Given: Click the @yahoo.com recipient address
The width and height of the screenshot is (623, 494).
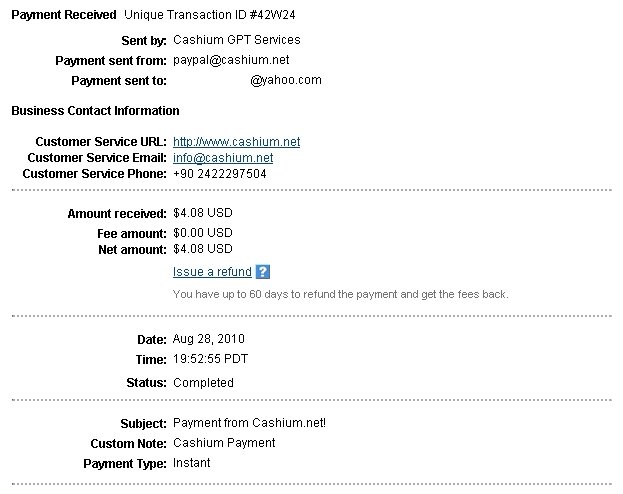Looking at the screenshot, I should coord(286,80).
